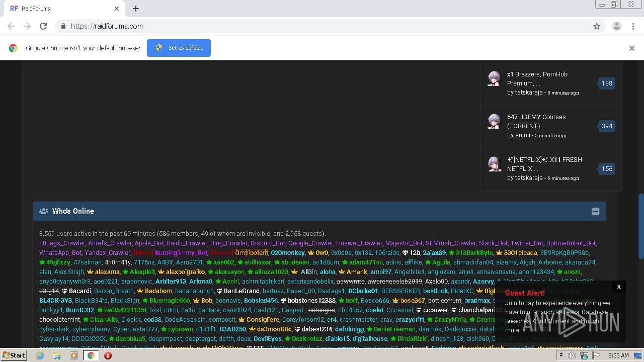Open anjoli profile under UDEMY thread
Image resolution: width=644 pixels, height=362 pixels.
(x=523, y=135)
